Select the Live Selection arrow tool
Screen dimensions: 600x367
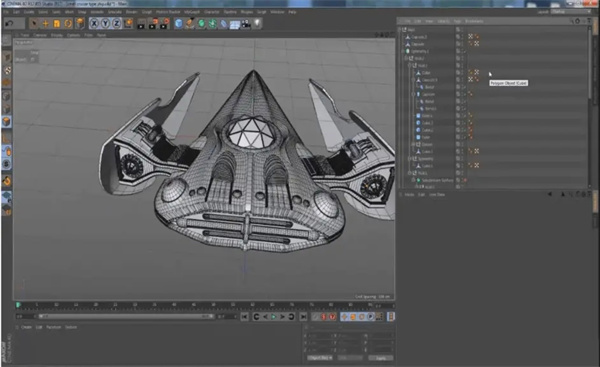pyautogui.click(x=34, y=24)
